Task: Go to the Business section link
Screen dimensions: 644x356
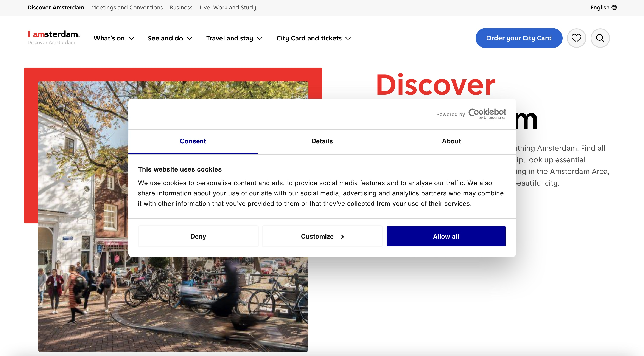Action: tap(181, 8)
